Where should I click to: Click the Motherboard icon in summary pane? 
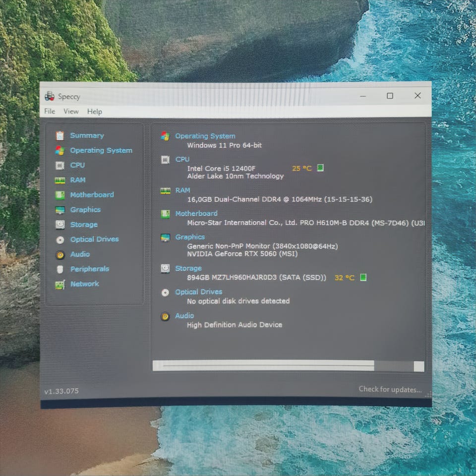tap(165, 214)
